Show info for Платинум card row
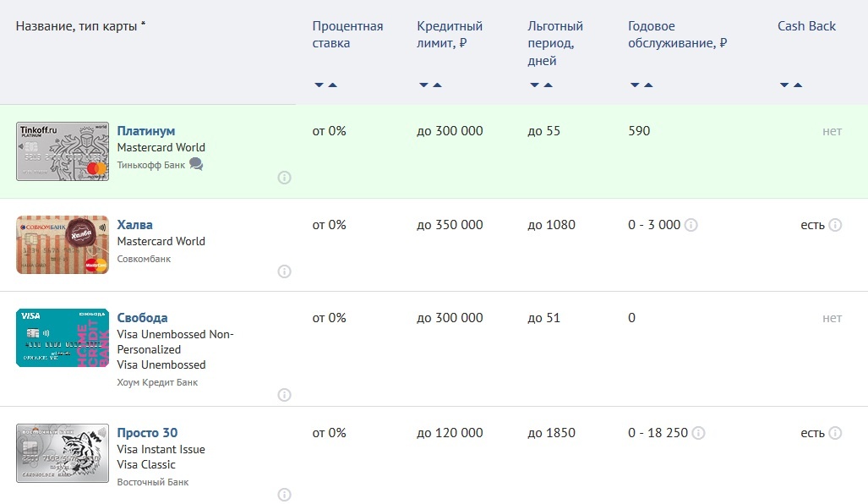This screenshot has width=868, height=504. point(284,178)
